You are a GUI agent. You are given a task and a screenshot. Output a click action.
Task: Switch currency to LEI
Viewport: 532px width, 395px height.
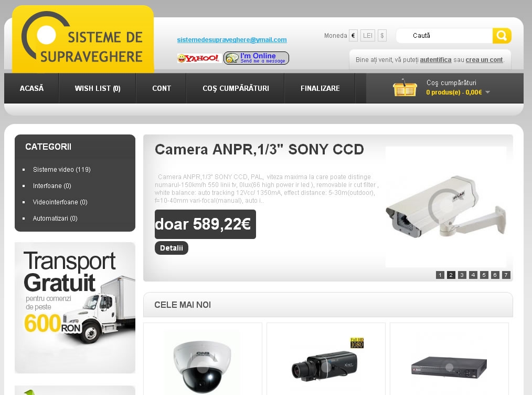pyautogui.click(x=367, y=36)
